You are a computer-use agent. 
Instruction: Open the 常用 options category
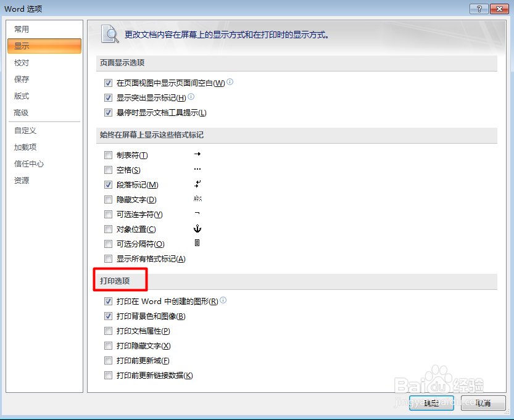point(22,29)
